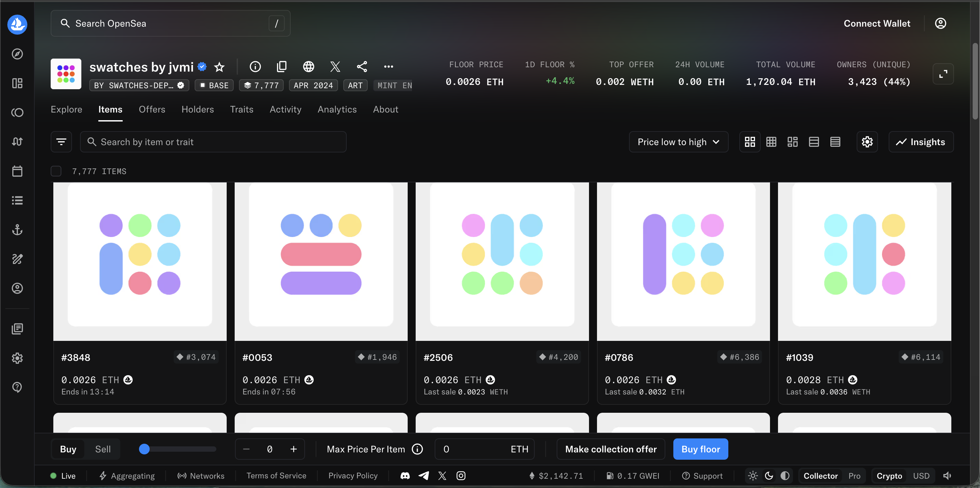Expand the Price low to high dropdown
The height and width of the screenshot is (488, 980).
pos(678,142)
